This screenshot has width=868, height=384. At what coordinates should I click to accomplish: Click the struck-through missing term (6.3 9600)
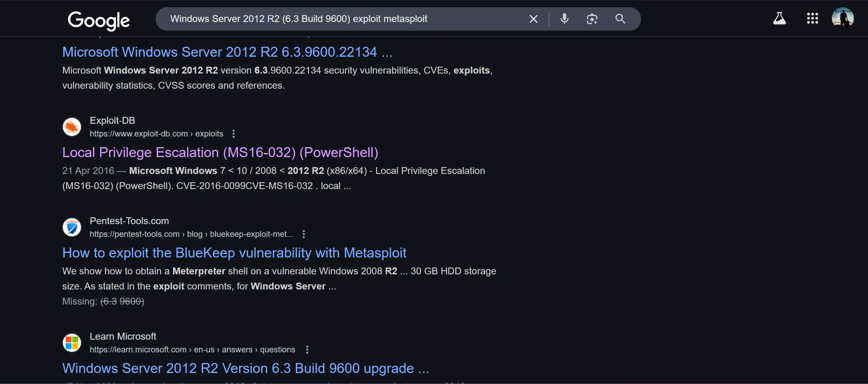coord(122,301)
